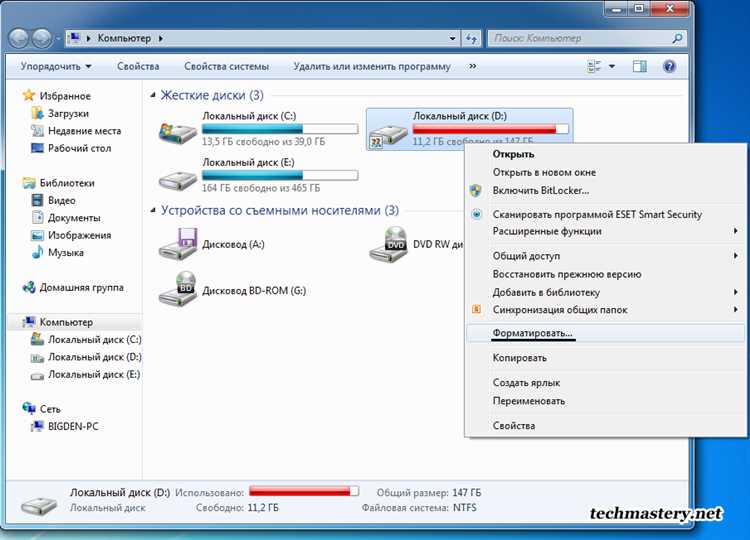Open the help question mark icon
The image size is (750, 540).
click(x=669, y=67)
